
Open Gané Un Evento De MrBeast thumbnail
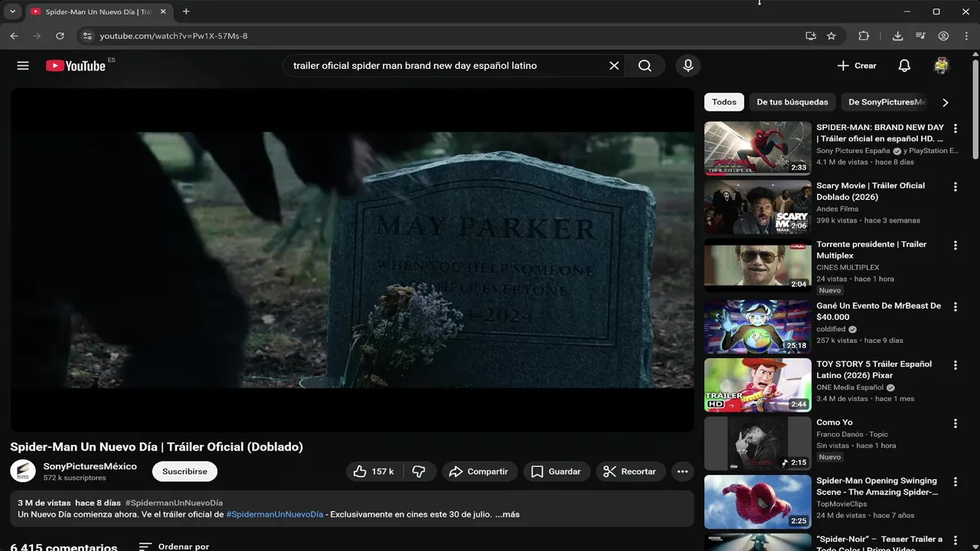758,326
